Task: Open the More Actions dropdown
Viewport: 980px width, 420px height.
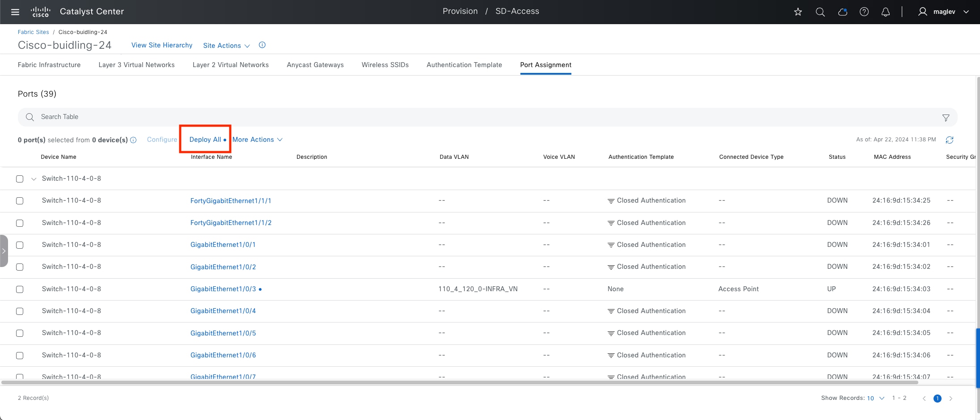Action: (257, 140)
